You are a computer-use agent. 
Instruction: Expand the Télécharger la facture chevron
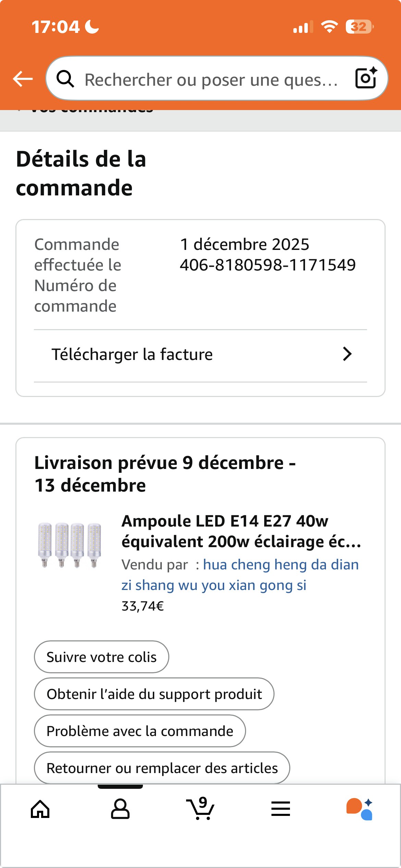coord(347,354)
